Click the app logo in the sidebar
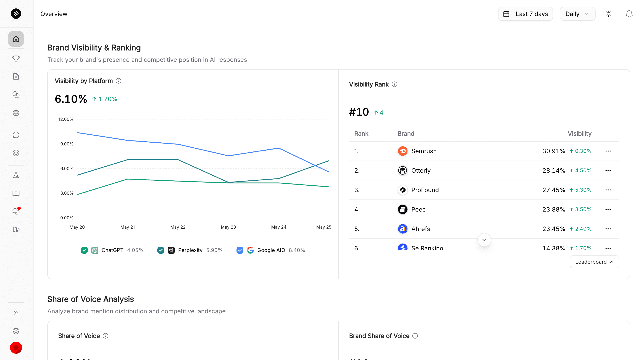644x360 pixels. [x=16, y=14]
